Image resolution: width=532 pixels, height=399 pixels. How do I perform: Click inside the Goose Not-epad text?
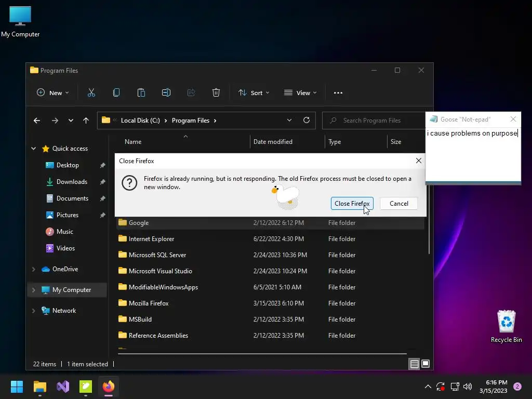(473, 155)
